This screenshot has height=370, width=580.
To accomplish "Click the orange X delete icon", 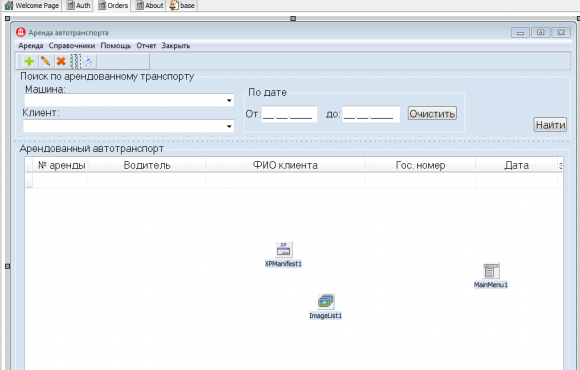I will 61,61.
